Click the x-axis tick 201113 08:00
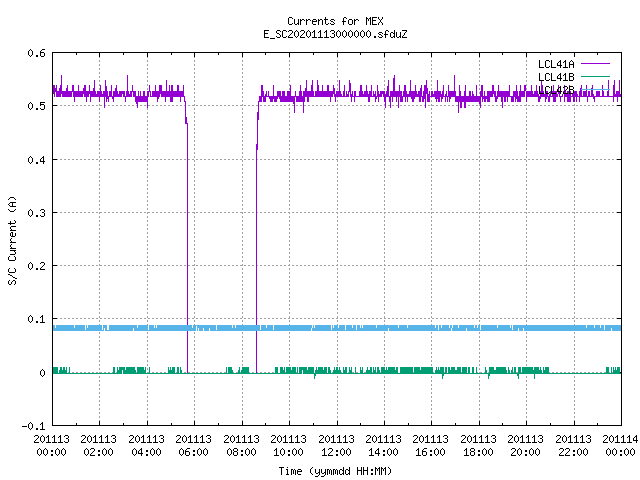This screenshot has height=480, width=640. [x=241, y=446]
